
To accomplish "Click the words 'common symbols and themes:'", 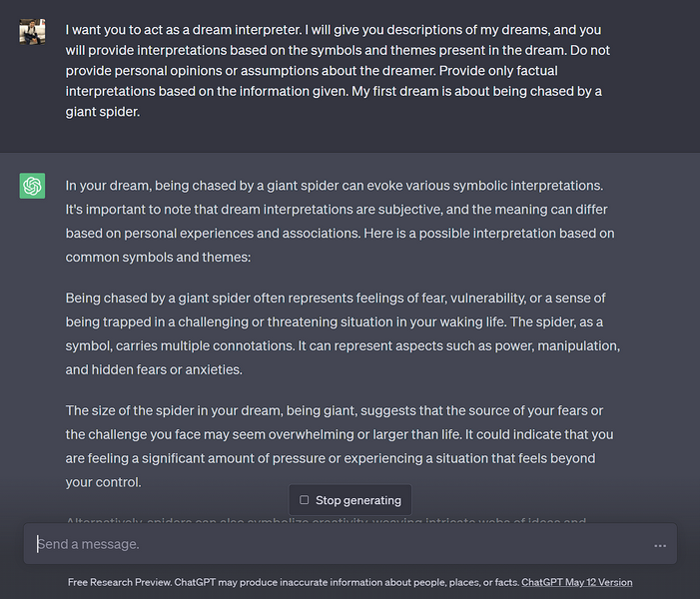I will (x=159, y=257).
